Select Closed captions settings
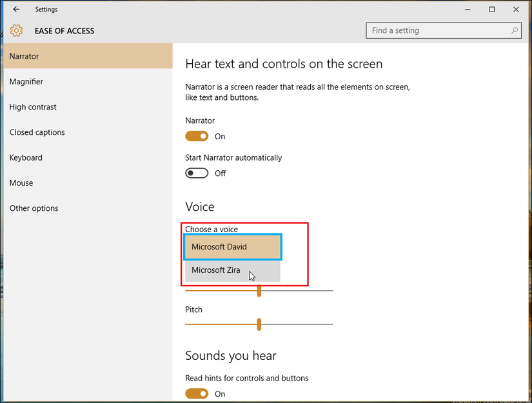Image resolution: width=532 pixels, height=403 pixels. pyautogui.click(x=37, y=132)
